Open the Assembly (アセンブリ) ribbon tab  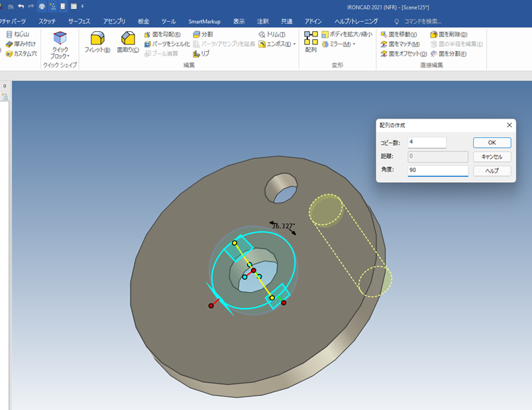(114, 21)
